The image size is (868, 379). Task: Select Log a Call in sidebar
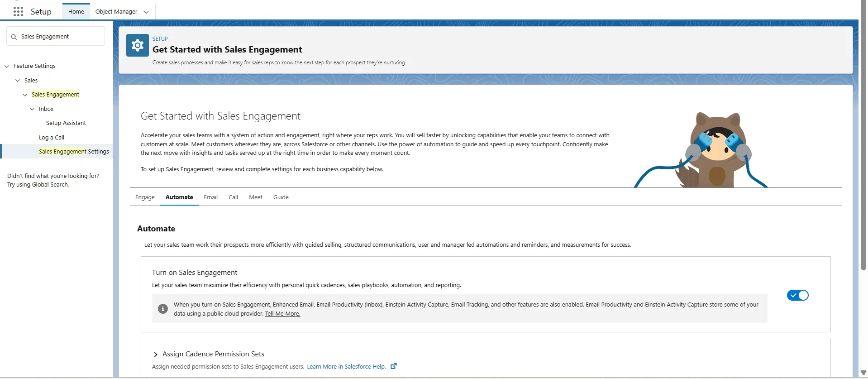[x=52, y=138]
